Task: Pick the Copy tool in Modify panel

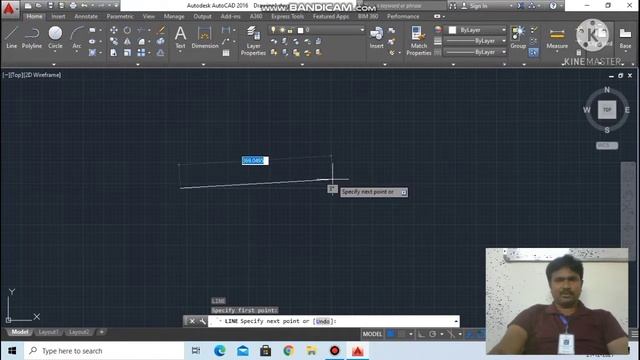Action: pyautogui.click(x=114, y=41)
